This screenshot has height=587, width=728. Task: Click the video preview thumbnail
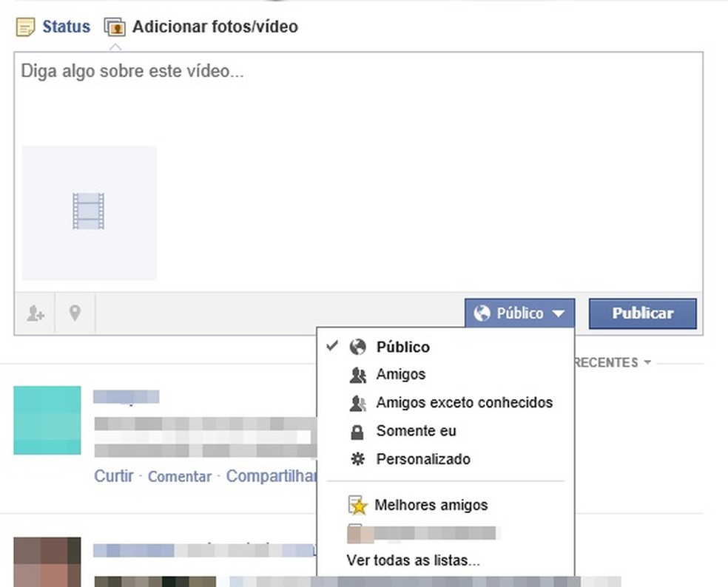pos(88,212)
